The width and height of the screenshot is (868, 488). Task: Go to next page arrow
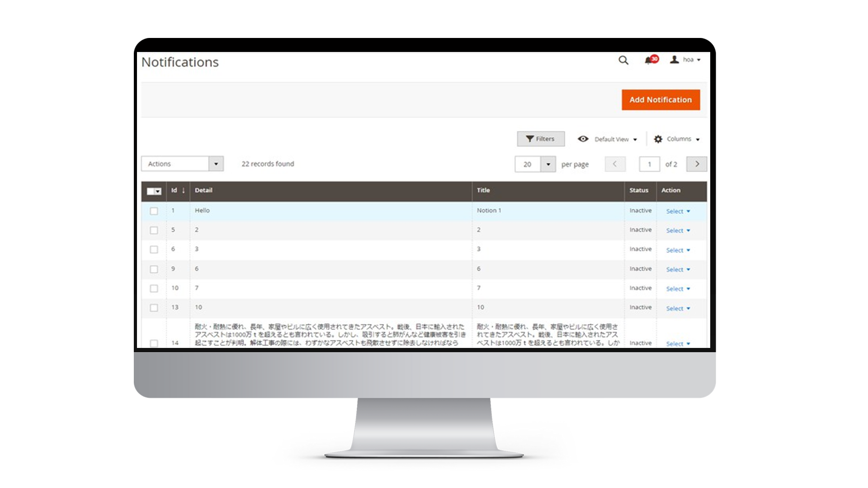point(697,164)
